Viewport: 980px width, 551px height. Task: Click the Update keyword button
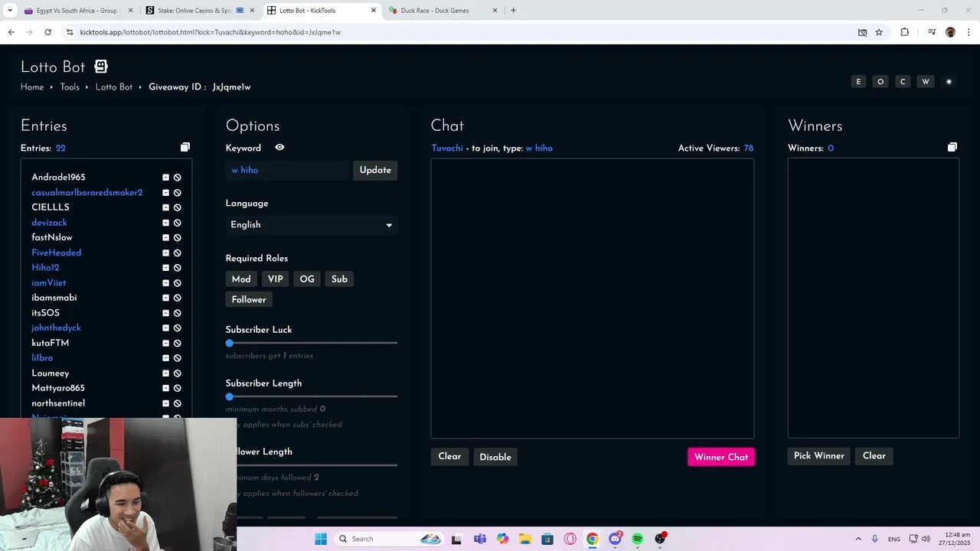(x=375, y=170)
